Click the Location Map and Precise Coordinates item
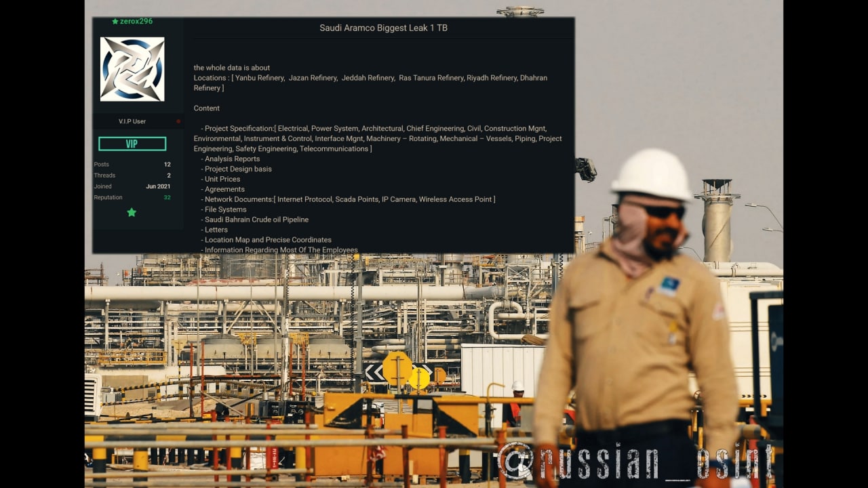Viewport: 868px width, 488px height. [x=268, y=240]
